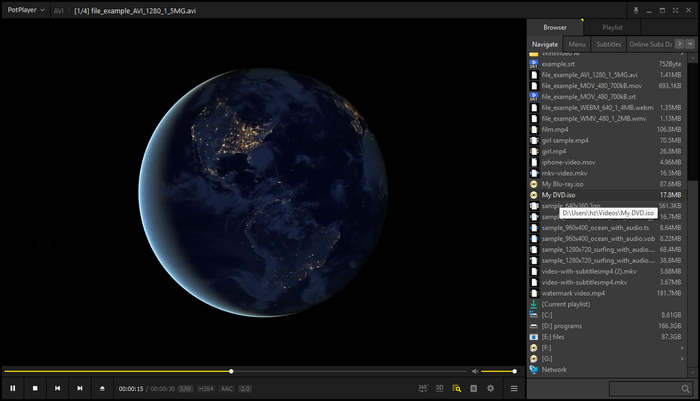
Task: Open the Network location entry
Action: click(553, 369)
